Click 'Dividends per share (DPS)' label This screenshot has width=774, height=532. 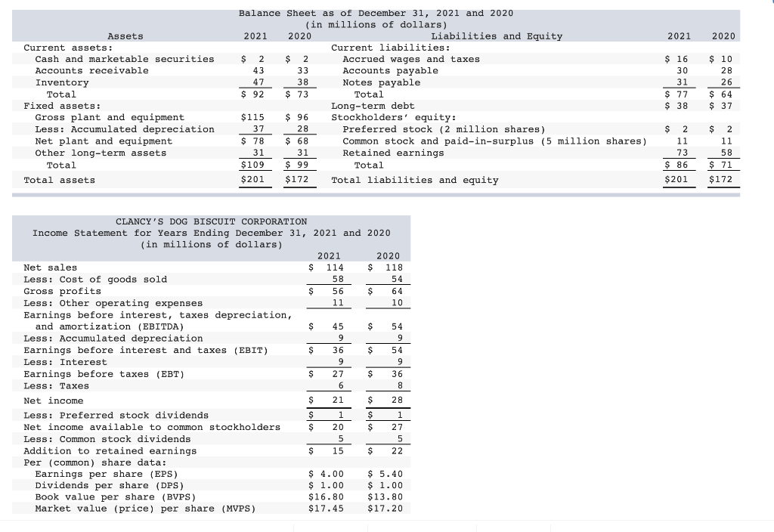110,486
